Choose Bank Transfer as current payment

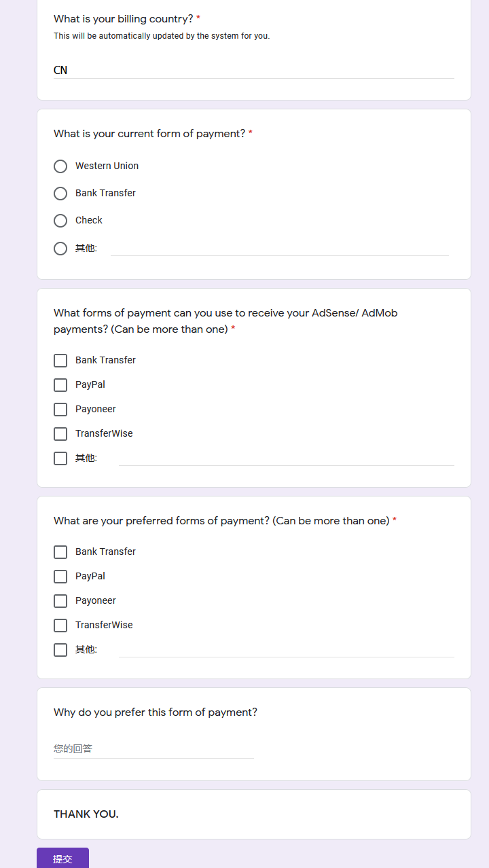coord(60,194)
